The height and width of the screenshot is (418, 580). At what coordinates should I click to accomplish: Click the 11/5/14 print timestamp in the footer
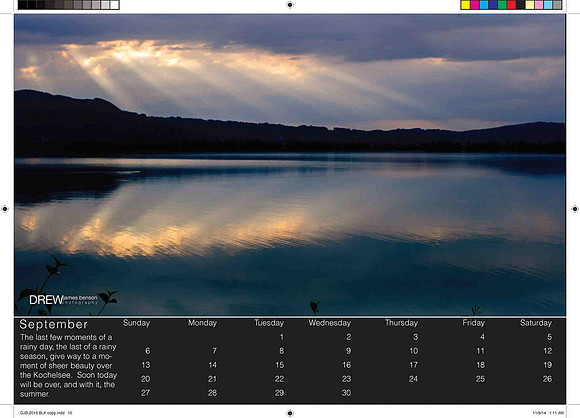(548, 413)
